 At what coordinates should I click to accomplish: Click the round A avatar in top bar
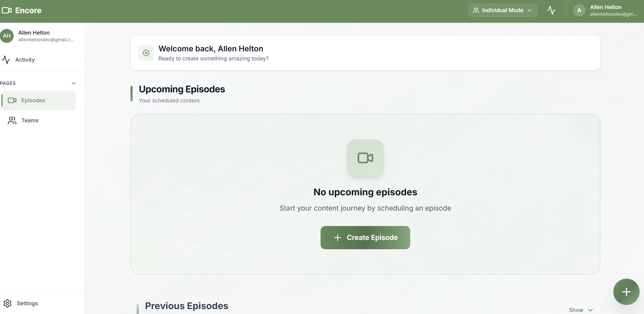click(579, 10)
